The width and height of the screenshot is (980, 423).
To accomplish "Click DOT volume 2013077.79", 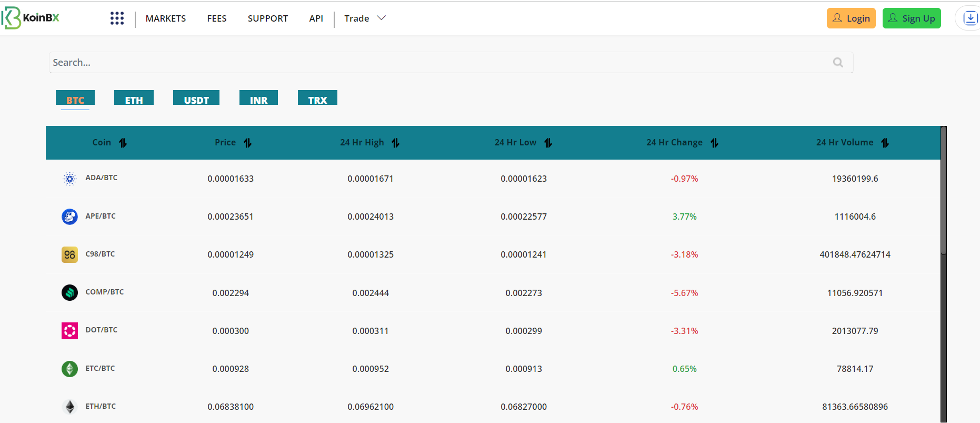I will 855,331.
